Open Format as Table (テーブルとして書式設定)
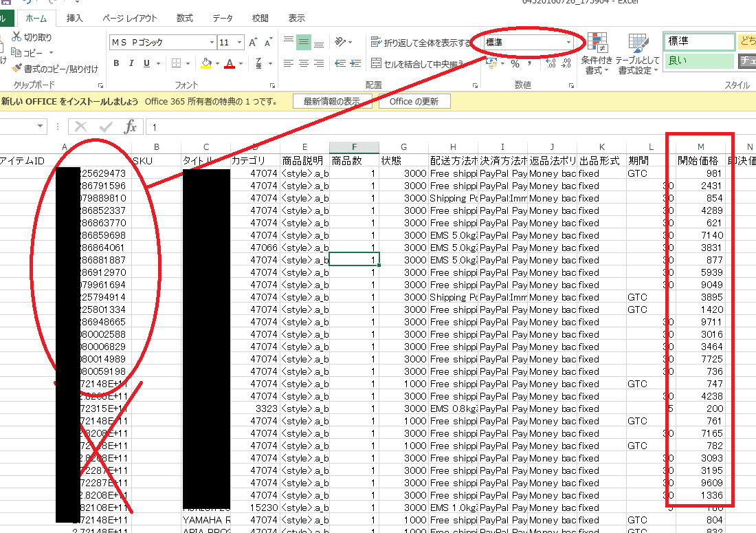 point(637,54)
